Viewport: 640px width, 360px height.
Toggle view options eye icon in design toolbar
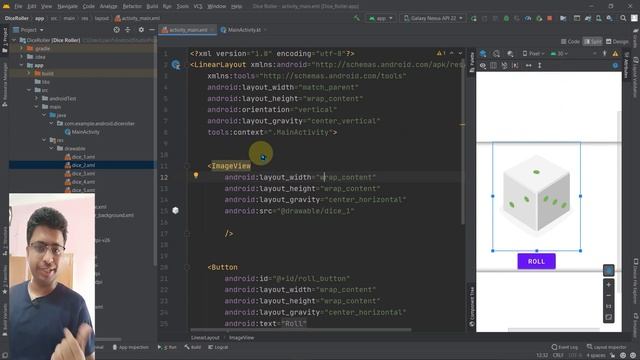(x=483, y=65)
